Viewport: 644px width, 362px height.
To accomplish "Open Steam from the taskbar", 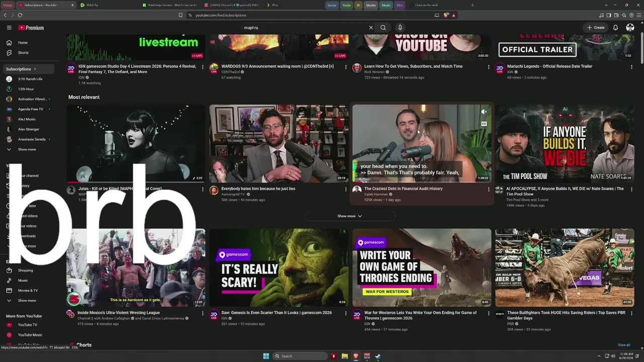I will [378, 356].
